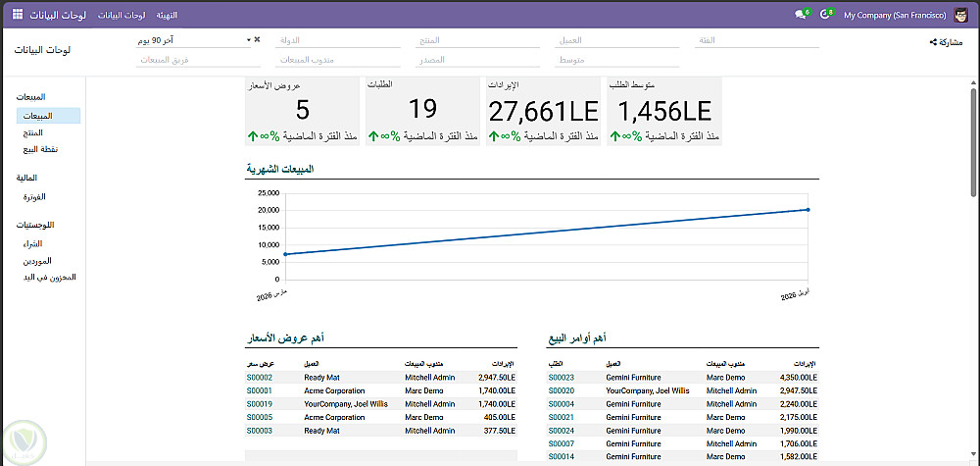
Task: Clear the آخر 90 يوم filter with X
Action: pos(257,39)
